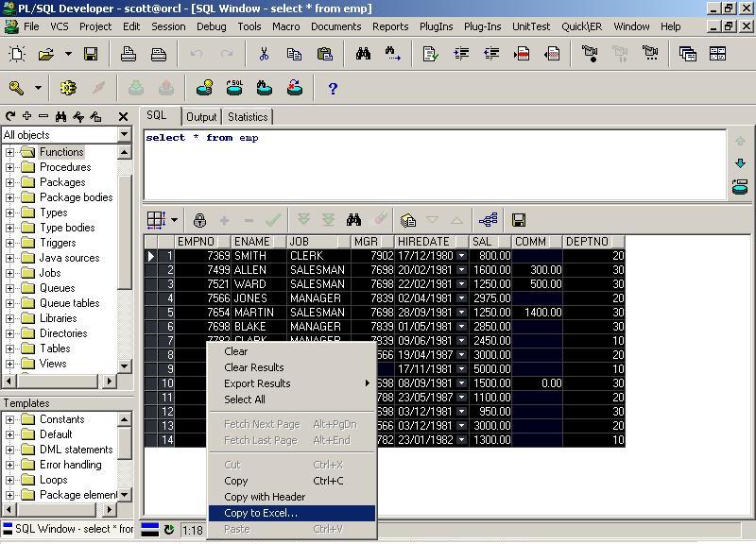Open the Reports menu
Image resolution: width=756 pixels, height=544 pixels.
pos(390,26)
